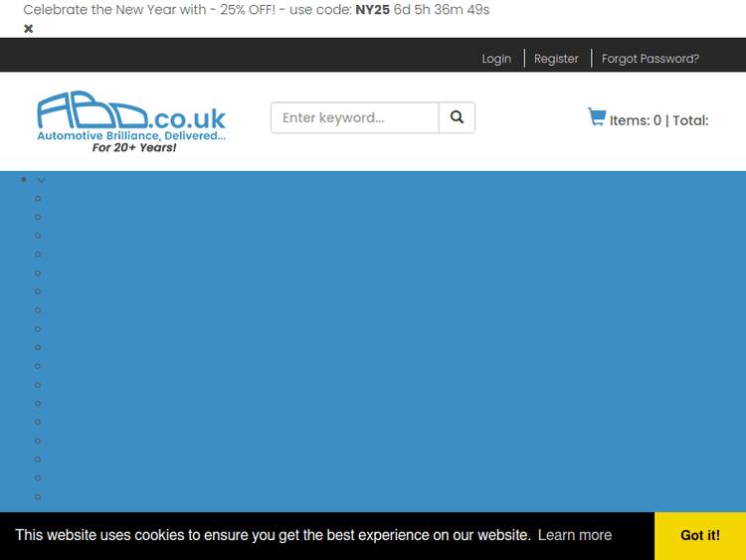Viewport: 746px width, 560px height.
Task: Open Learn more about cookies
Action: [574, 535]
